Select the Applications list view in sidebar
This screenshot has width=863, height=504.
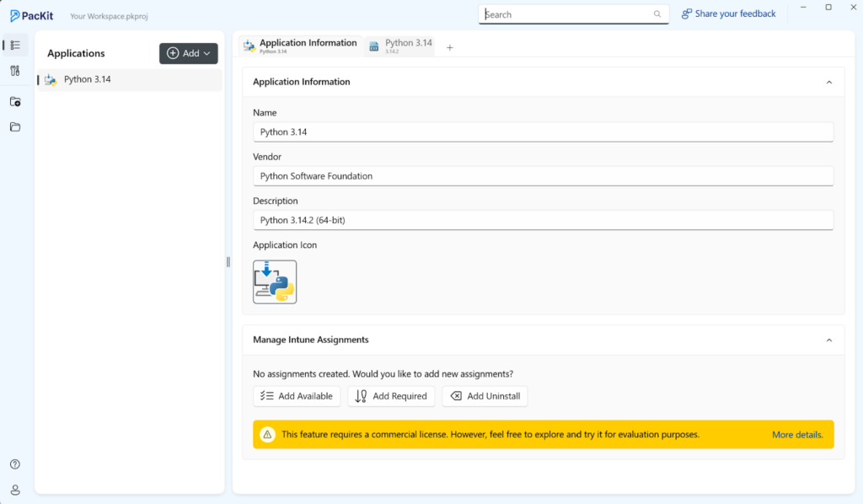pyautogui.click(x=14, y=45)
